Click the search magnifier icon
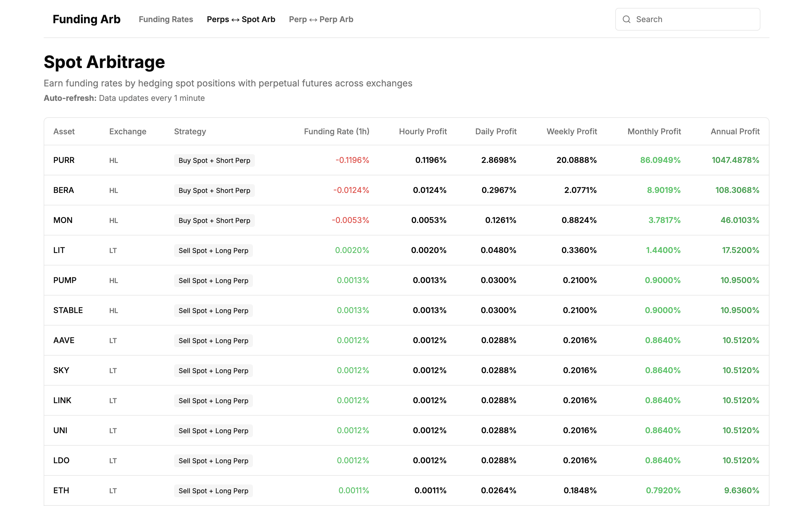The width and height of the screenshot is (812, 506). (x=627, y=19)
